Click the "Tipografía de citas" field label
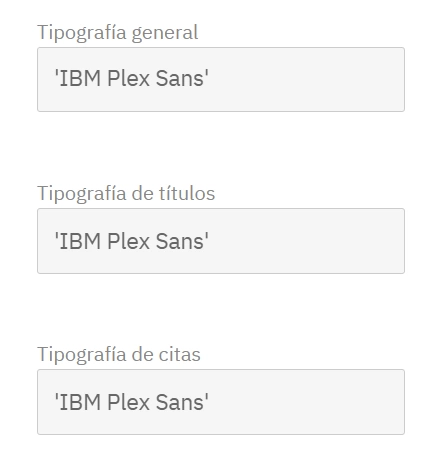 119,354
